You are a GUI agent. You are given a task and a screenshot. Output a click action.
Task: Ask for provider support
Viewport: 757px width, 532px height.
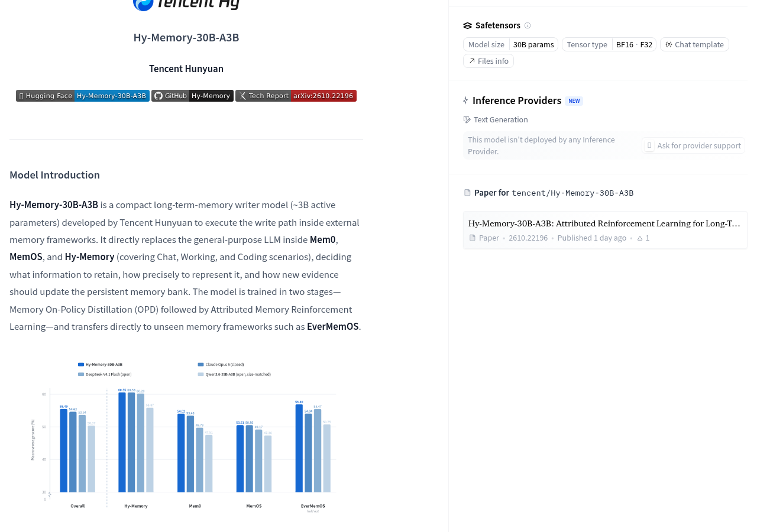pyautogui.click(x=693, y=145)
